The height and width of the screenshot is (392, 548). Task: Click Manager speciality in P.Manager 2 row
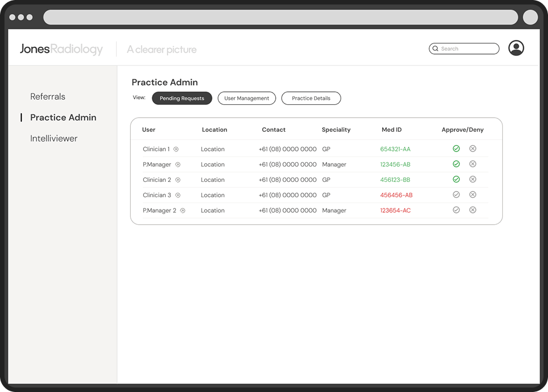point(334,211)
